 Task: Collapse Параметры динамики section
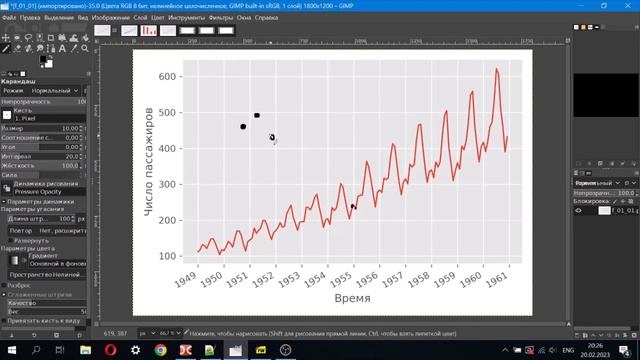point(4,202)
